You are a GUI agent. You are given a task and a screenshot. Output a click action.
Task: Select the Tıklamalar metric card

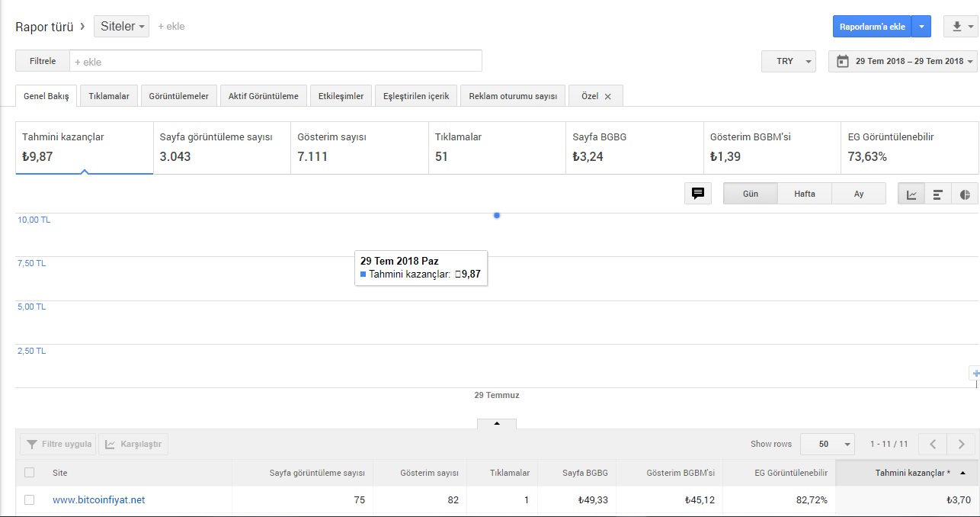click(x=497, y=147)
